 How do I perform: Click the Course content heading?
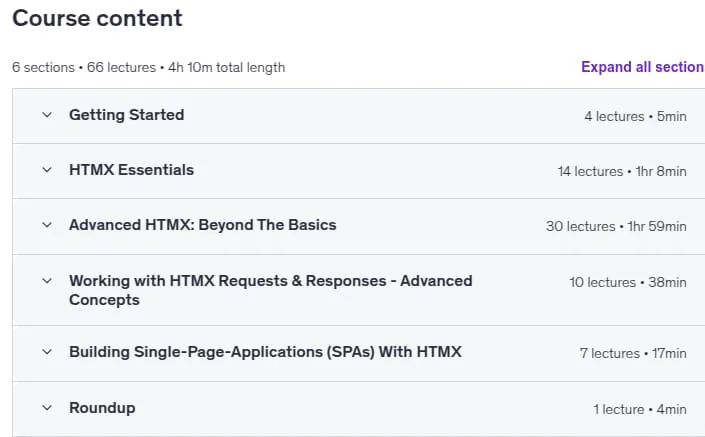click(97, 18)
